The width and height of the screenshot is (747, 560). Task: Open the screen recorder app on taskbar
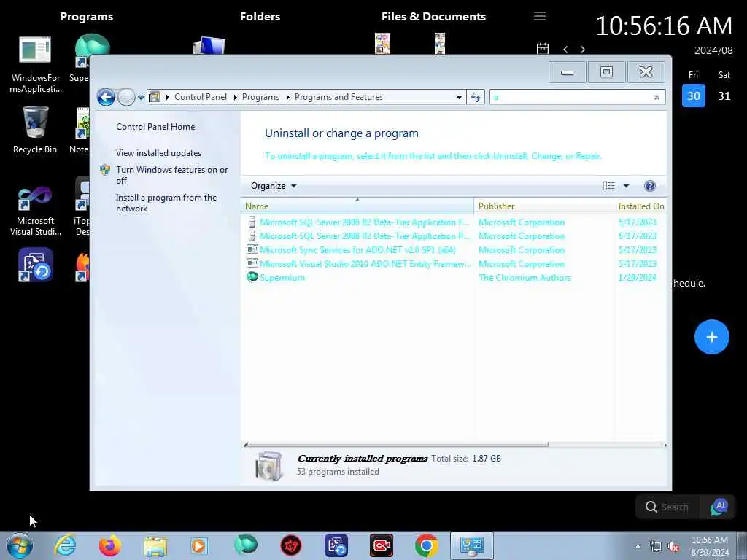[382, 545]
